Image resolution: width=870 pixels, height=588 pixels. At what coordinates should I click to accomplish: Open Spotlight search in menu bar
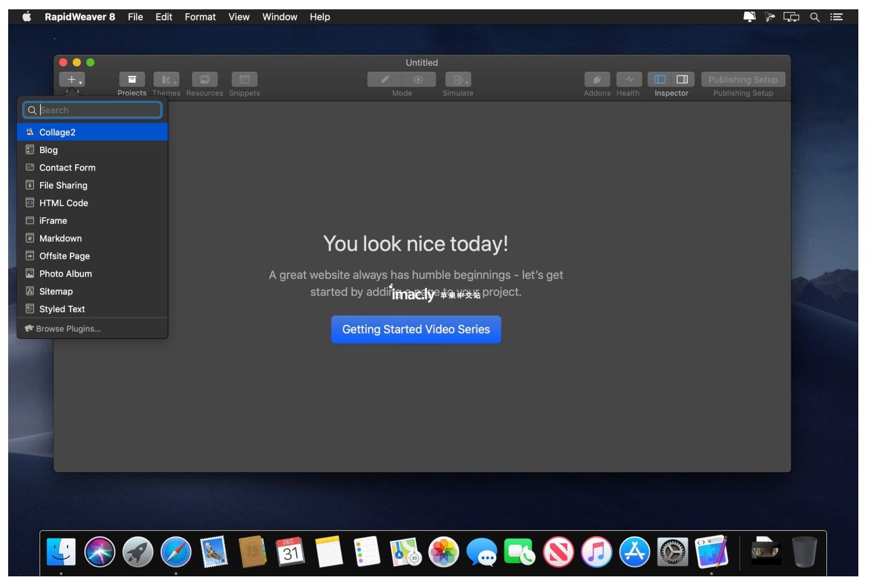click(815, 17)
